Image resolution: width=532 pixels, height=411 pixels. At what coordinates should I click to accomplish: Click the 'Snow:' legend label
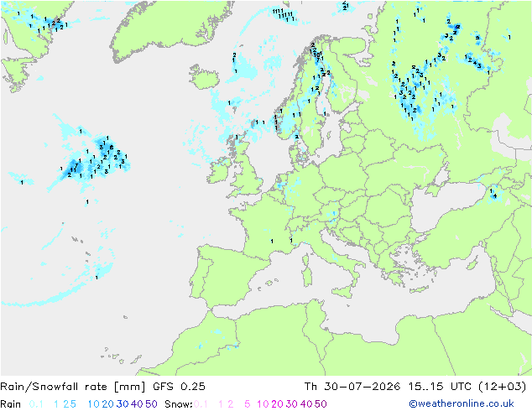pyautogui.click(x=179, y=404)
